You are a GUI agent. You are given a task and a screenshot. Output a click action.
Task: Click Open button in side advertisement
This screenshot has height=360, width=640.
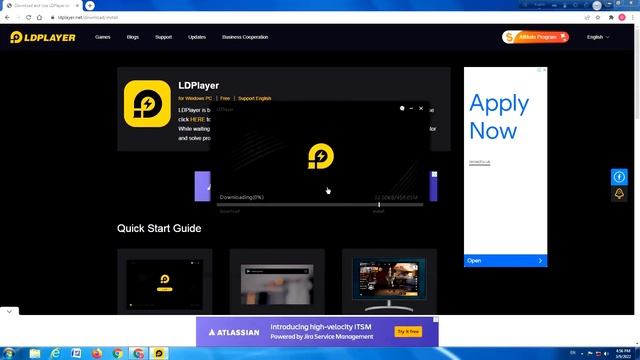505,260
